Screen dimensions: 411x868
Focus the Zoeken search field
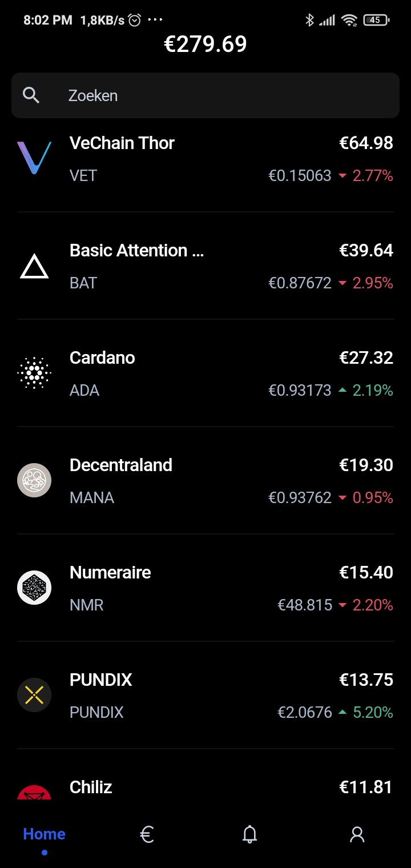coord(205,95)
